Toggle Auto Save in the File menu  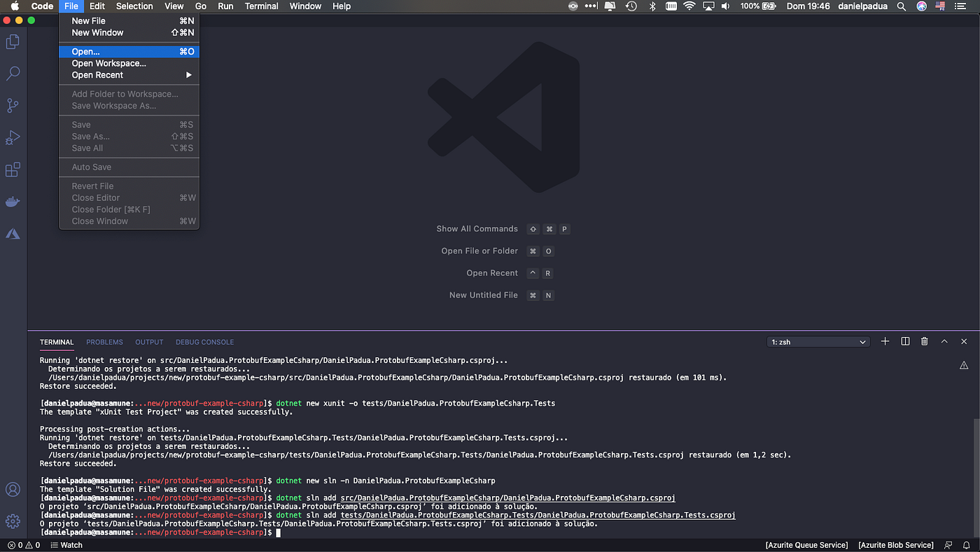(x=92, y=167)
